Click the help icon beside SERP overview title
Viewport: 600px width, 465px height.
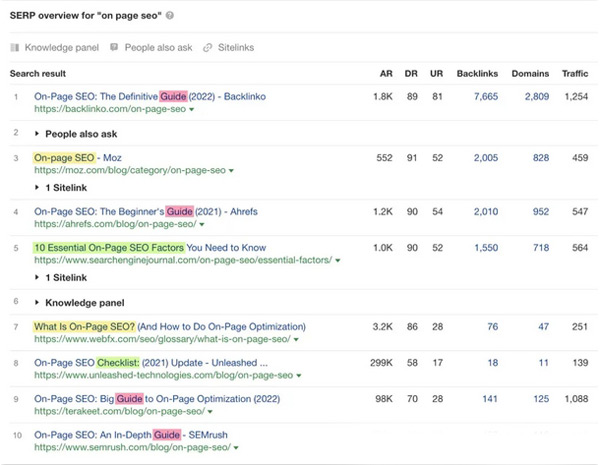click(169, 16)
